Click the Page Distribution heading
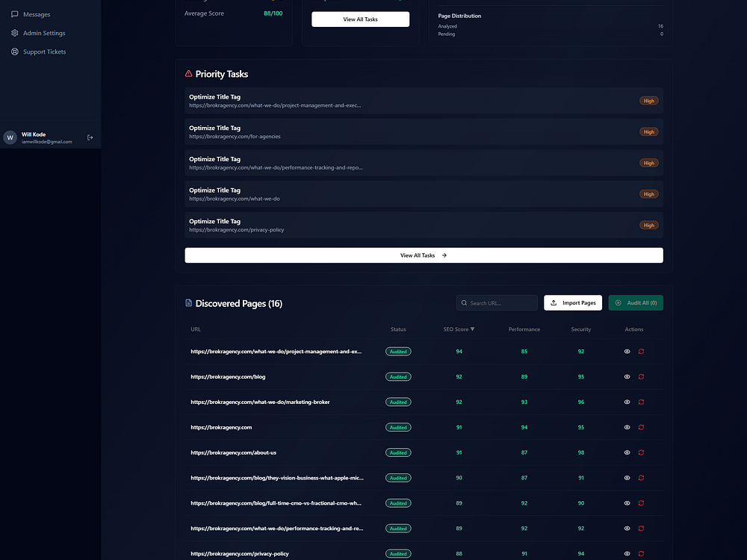This screenshot has height=560, width=747. pyautogui.click(x=459, y=16)
